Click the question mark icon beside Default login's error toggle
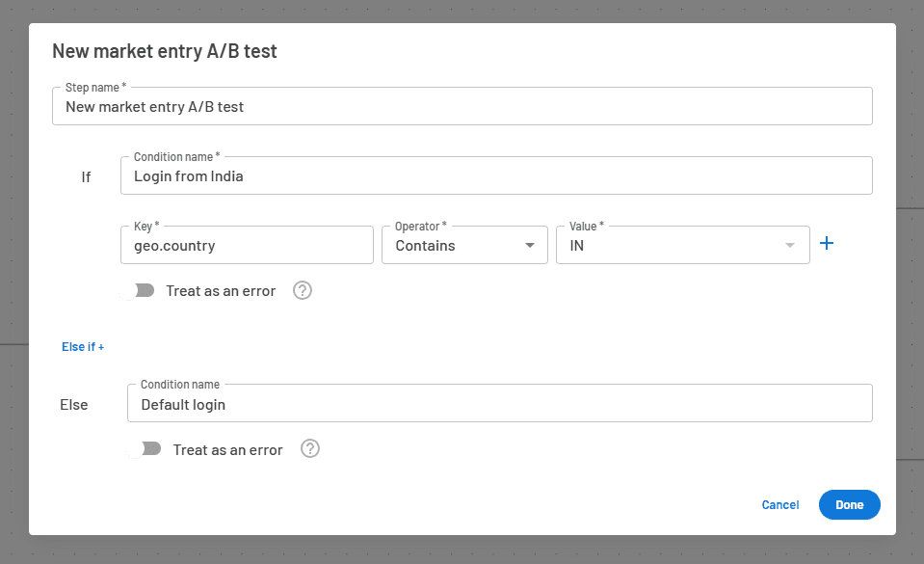Image resolution: width=924 pixels, height=564 pixels. pyautogui.click(x=309, y=449)
